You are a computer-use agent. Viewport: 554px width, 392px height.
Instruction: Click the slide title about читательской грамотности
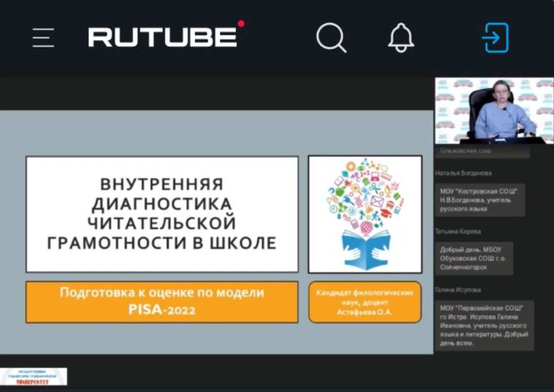tap(162, 214)
